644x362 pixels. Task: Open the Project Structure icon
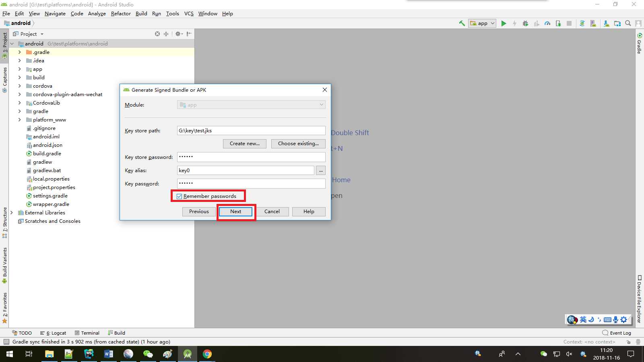coord(617,23)
